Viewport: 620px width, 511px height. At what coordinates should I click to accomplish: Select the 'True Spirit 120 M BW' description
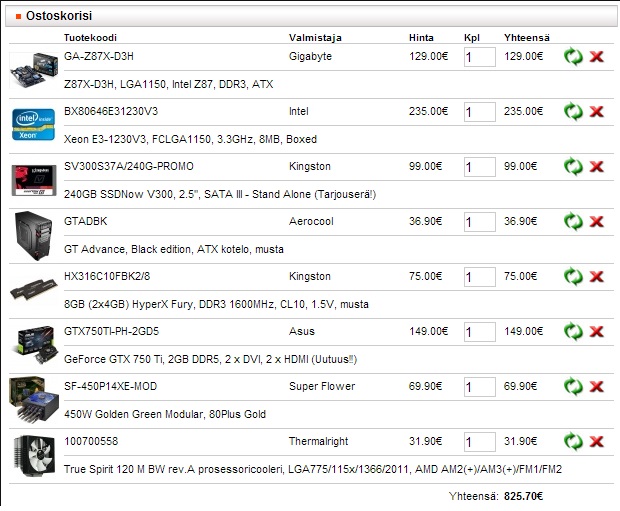(x=313, y=469)
